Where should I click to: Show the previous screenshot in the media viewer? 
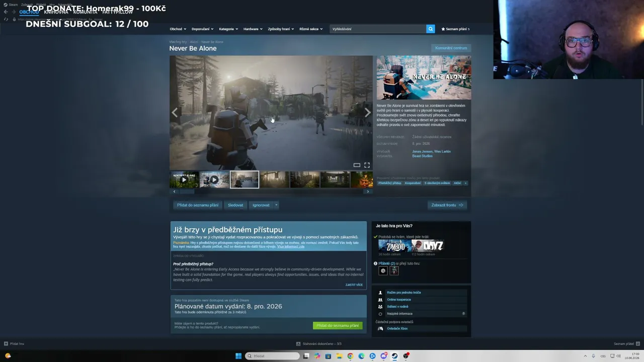point(175,113)
